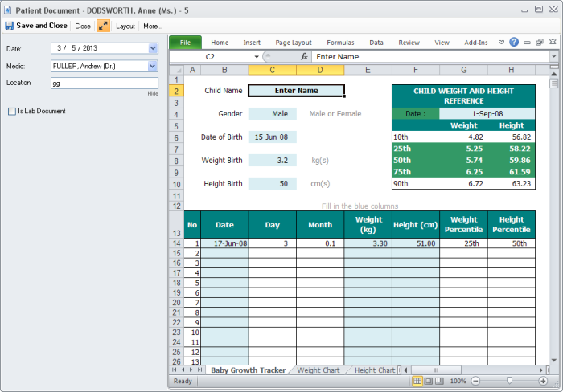Click the insert function fx icon
This screenshot has width=563, height=392.
305,57
